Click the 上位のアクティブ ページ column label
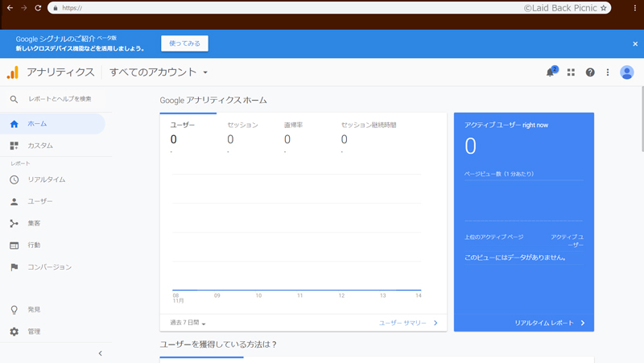The width and height of the screenshot is (644, 363). (x=494, y=237)
